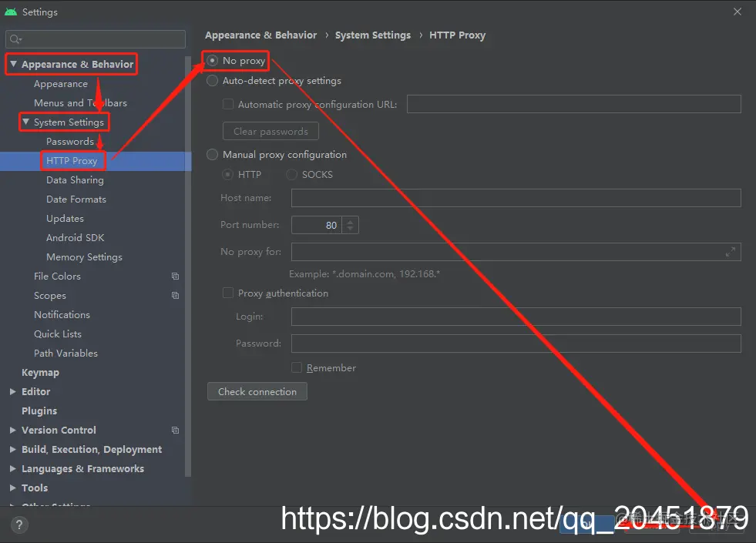Collapse the Appearance & Behavior section
Screen dimensions: 756x543
point(14,64)
